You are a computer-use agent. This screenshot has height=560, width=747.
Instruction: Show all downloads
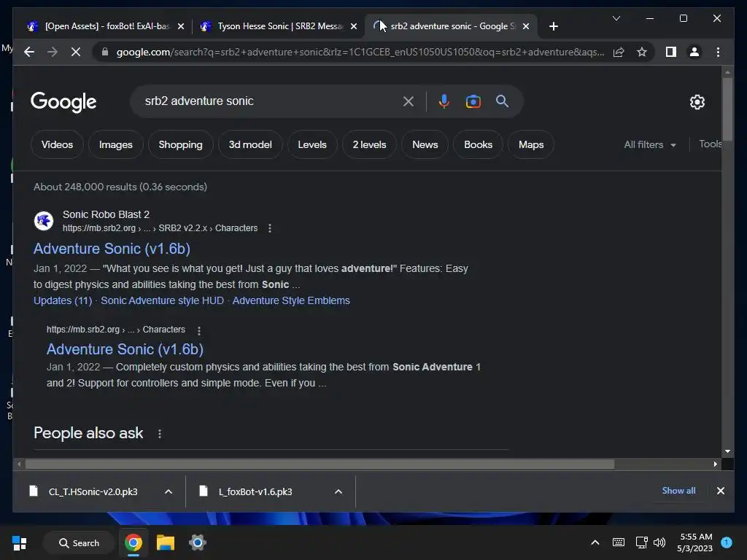point(678,491)
